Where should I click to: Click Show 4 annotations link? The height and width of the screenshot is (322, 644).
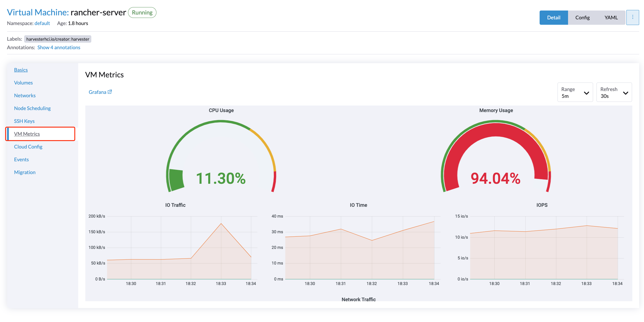(x=59, y=48)
